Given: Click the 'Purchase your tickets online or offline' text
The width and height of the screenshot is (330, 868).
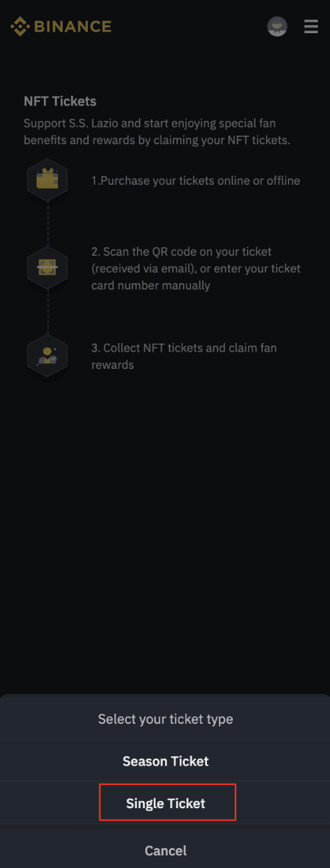Looking at the screenshot, I should pyautogui.click(x=196, y=180).
